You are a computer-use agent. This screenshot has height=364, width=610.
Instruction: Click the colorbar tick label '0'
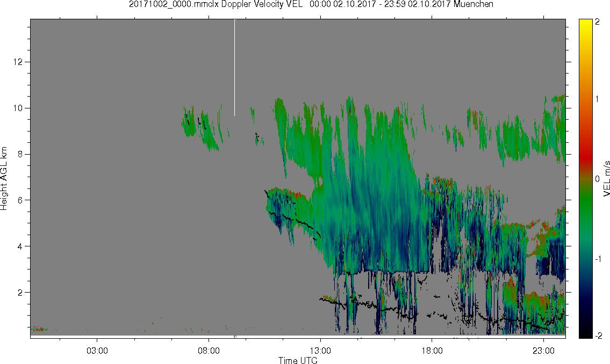click(597, 179)
